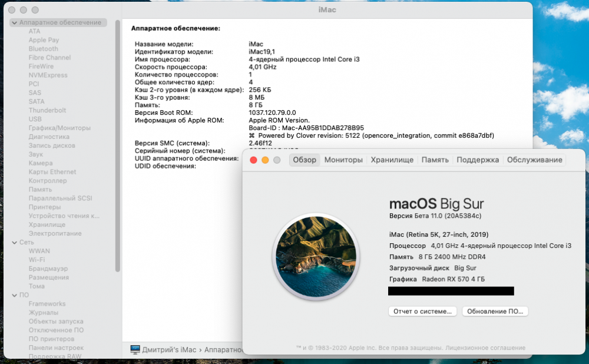Select Запись дисков in the sidebar
The height and width of the screenshot is (364, 589).
(x=52, y=145)
